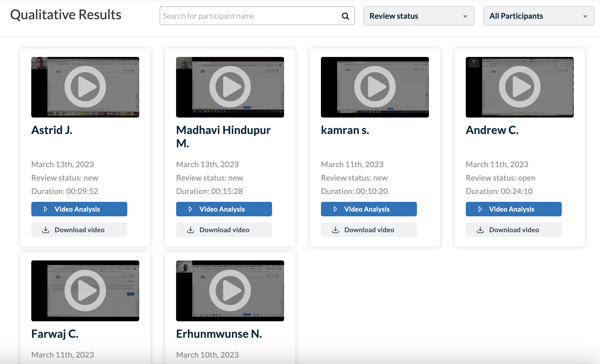
Task: Open Video Analysis for Astrid J.
Action: pyautogui.click(x=79, y=209)
